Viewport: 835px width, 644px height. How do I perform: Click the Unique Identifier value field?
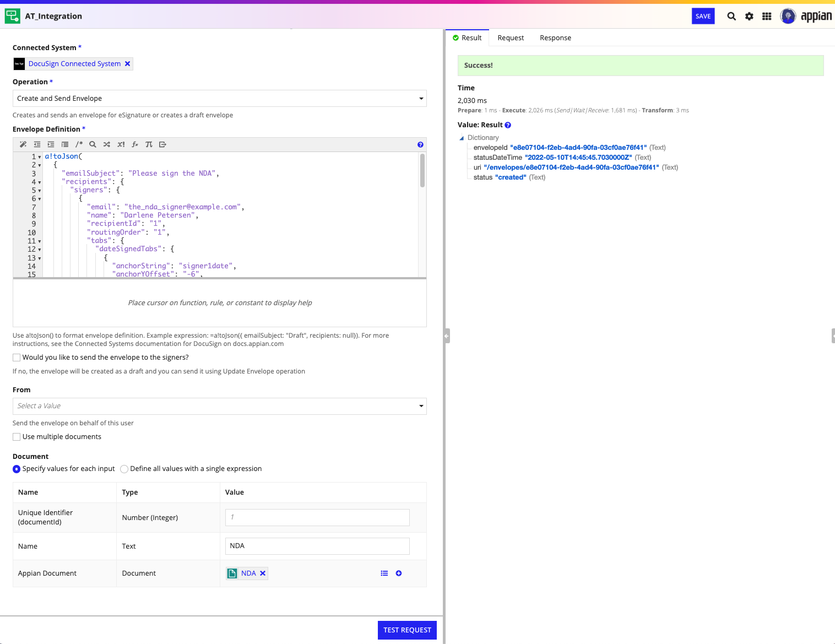[x=317, y=517]
